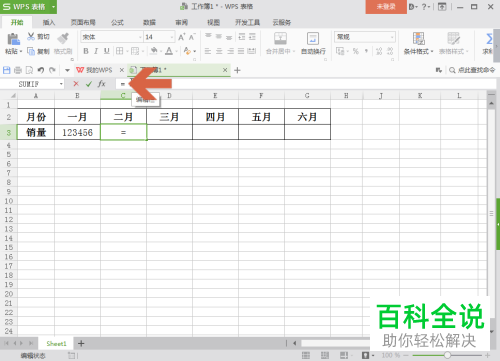Click the zoom slider handle
This screenshot has width=500, height=361.
[x=447, y=355]
